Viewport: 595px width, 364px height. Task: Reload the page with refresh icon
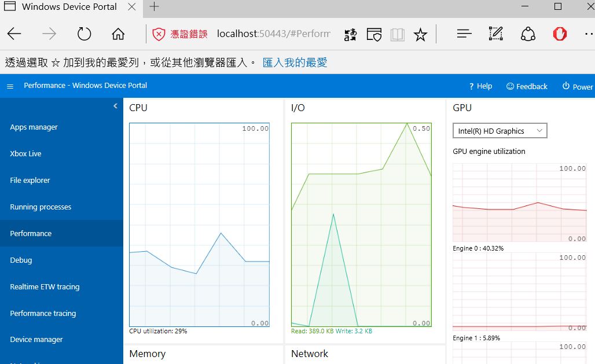[85, 34]
